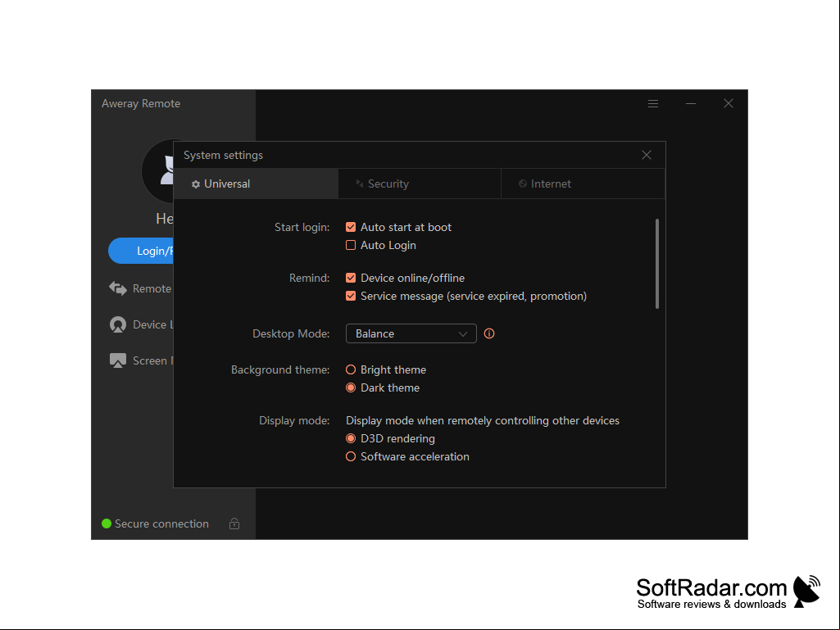
Task: Select the Dark theme radio button
Action: tap(351, 388)
